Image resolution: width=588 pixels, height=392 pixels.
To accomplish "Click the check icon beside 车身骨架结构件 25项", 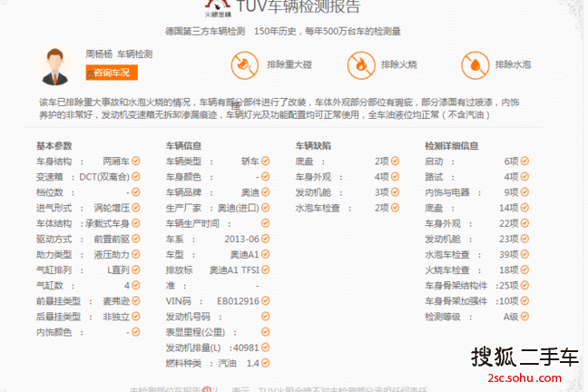I will click(524, 286).
